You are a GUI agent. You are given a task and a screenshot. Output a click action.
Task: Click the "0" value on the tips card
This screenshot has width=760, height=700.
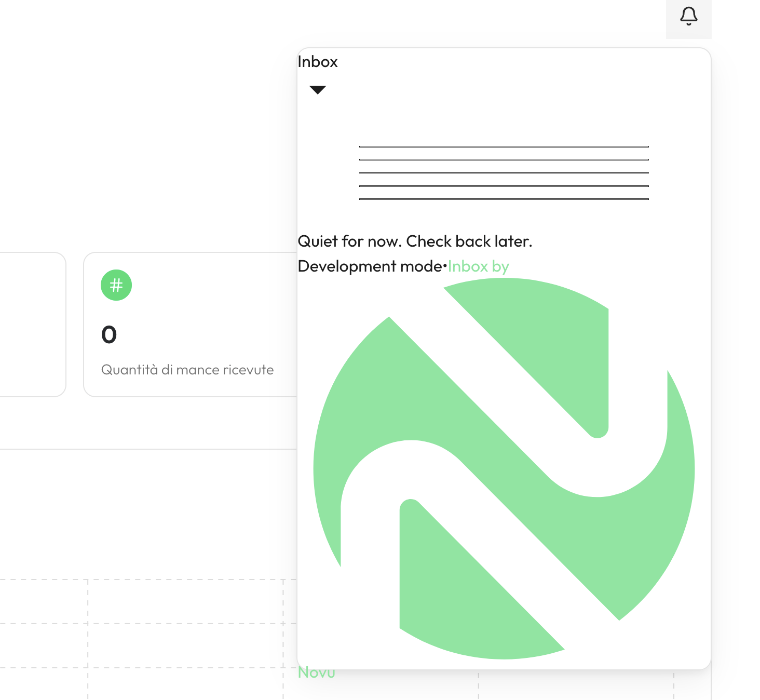point(109,335)
